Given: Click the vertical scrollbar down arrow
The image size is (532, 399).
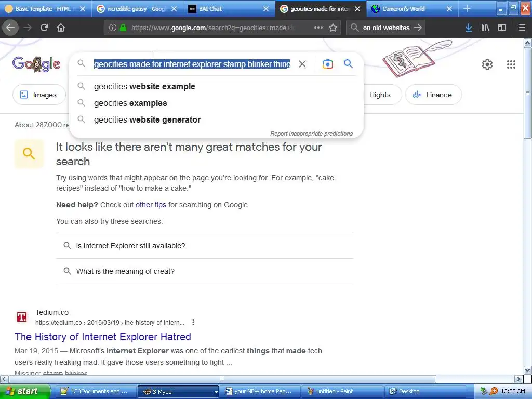Looking at the screenshot, I should tap(528, 370).
